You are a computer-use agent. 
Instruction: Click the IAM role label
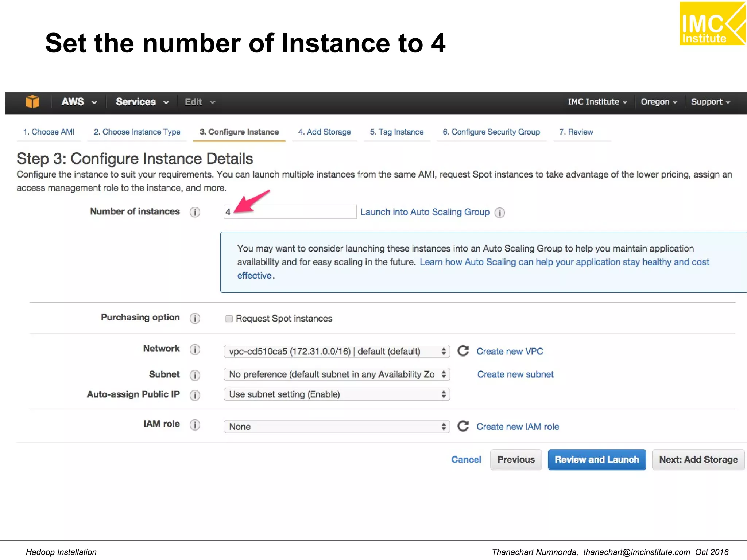click(x=161, y=424)
